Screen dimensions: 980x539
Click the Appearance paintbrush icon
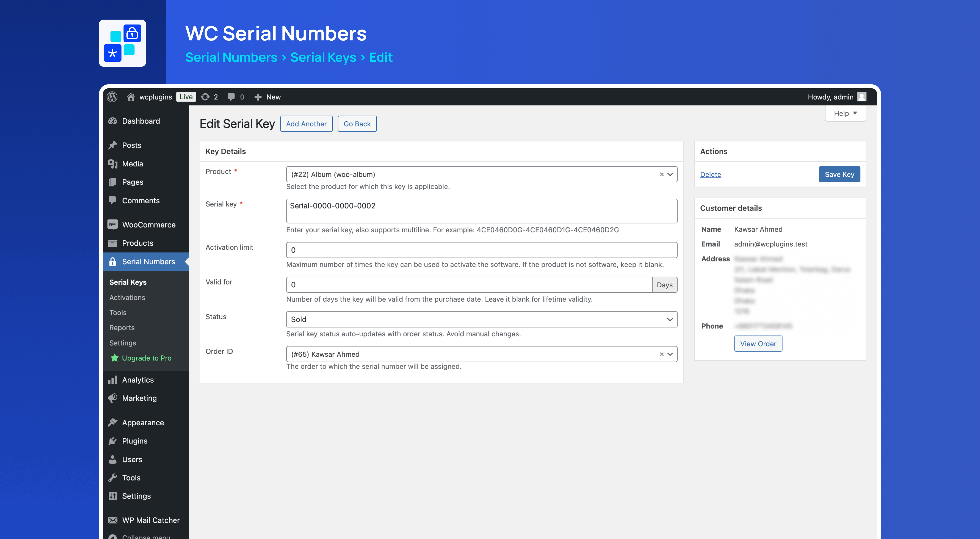tap(113, 422)
